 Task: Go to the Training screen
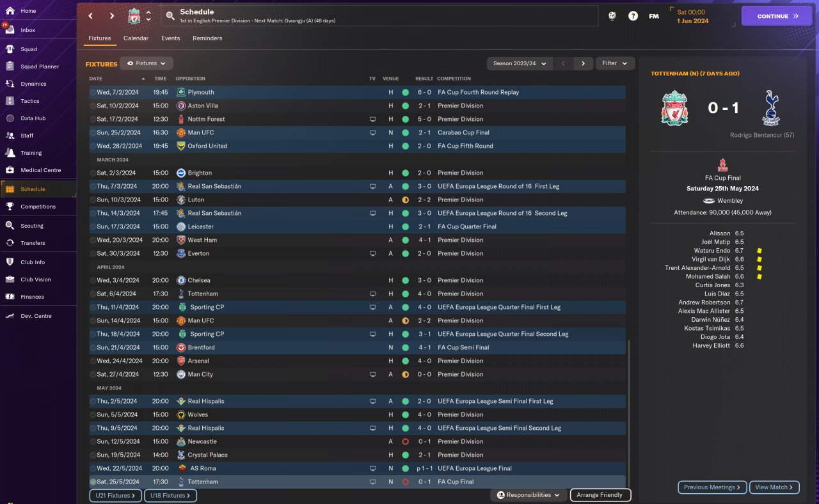pyautogui.click(x=31, y=153)
